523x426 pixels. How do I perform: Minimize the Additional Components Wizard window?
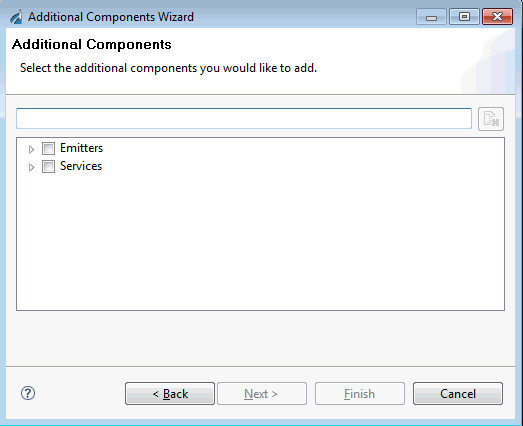click(431, 17)
